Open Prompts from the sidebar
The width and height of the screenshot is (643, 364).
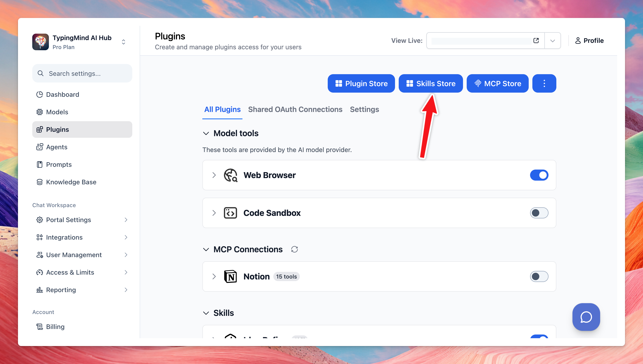click(82, 164)
